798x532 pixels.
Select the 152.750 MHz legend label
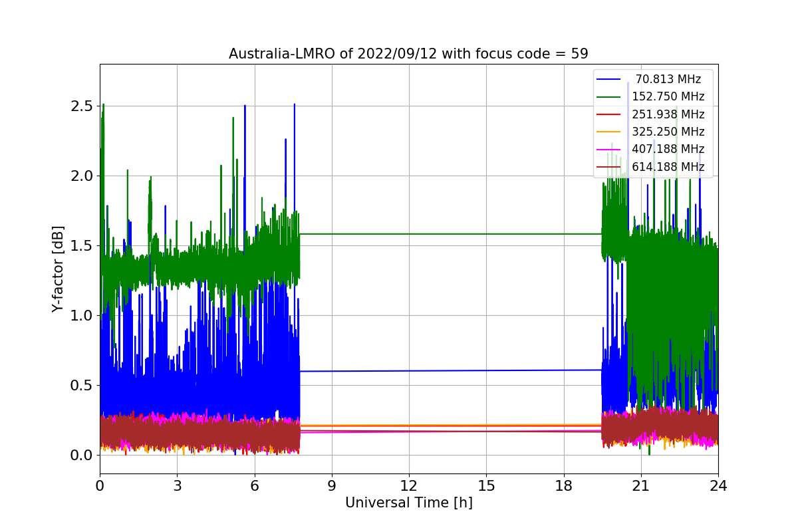tap(668, 96)
